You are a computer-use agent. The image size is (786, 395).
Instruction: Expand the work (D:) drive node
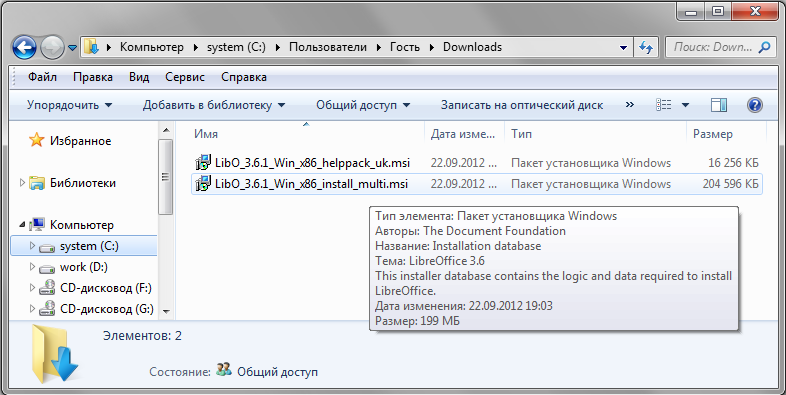(33, 267)
